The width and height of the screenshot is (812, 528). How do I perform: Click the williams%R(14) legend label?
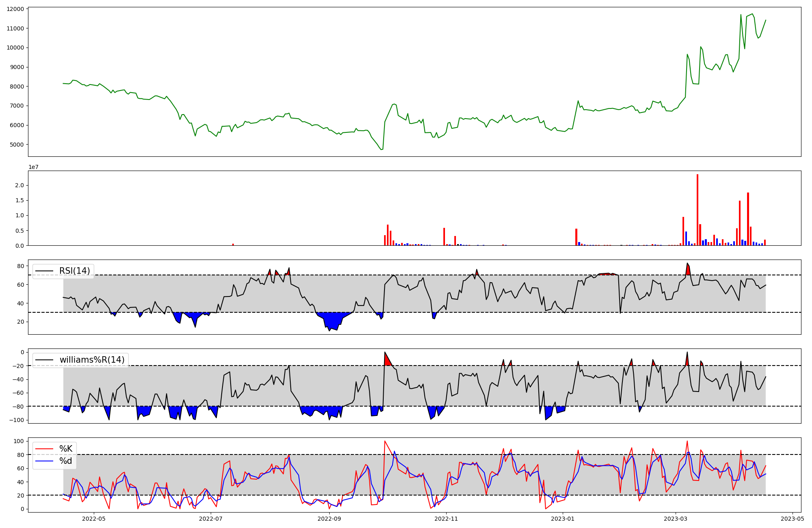coord(92,360)
